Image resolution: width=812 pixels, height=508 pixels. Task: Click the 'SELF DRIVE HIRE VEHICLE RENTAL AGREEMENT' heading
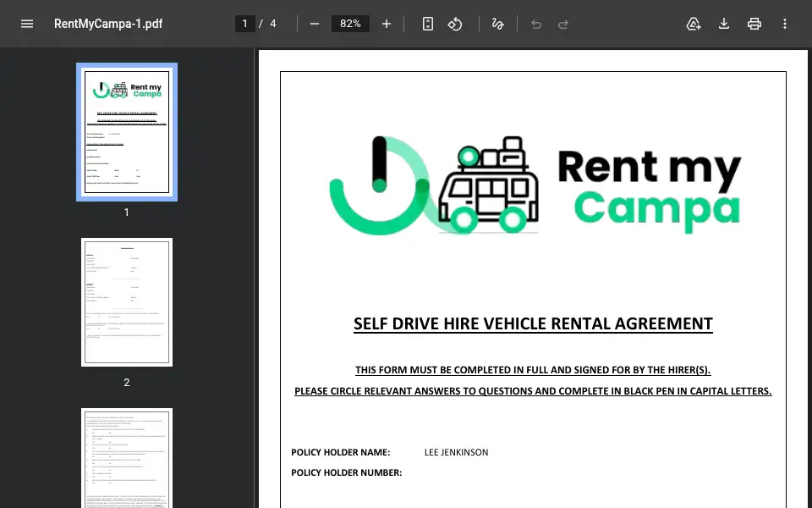pyautogui.click(x=533, y=324)
